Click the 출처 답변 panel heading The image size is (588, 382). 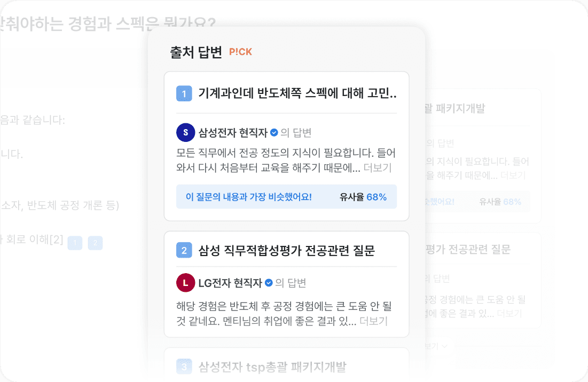click(x=195, y=52)
